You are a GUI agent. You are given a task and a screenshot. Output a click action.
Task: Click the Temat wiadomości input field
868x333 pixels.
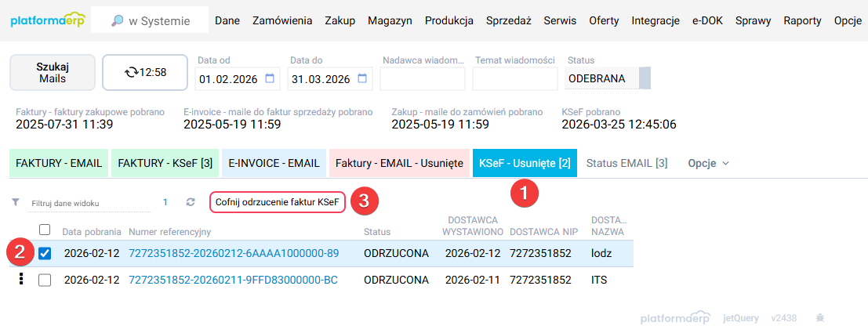515,78
